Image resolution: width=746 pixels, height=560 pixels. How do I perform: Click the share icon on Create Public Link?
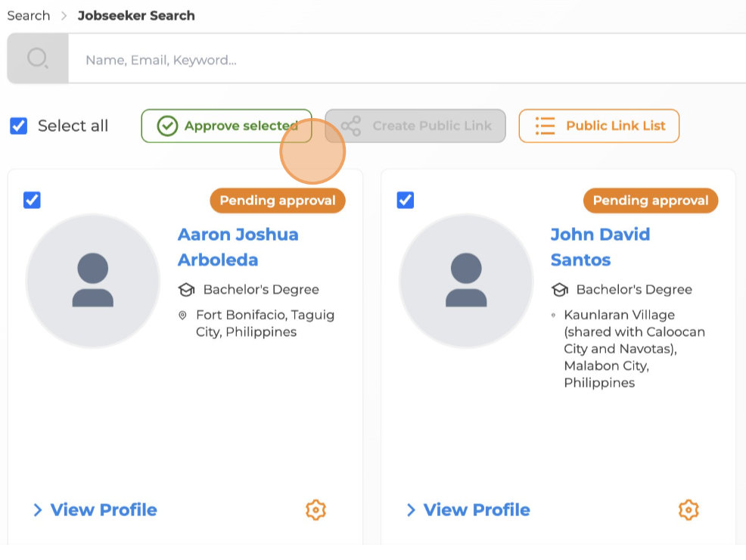click(x=351, y=126)
